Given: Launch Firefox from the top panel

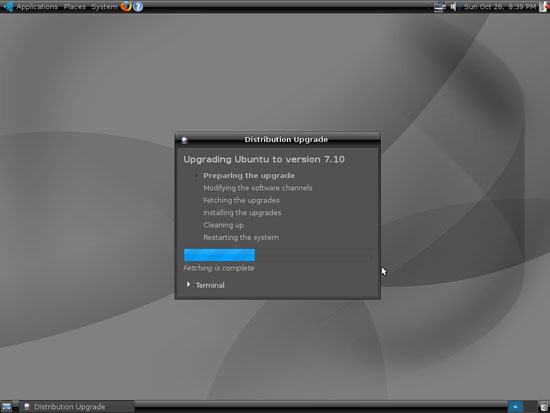Looking at the screenshot, I should point(126,6).
